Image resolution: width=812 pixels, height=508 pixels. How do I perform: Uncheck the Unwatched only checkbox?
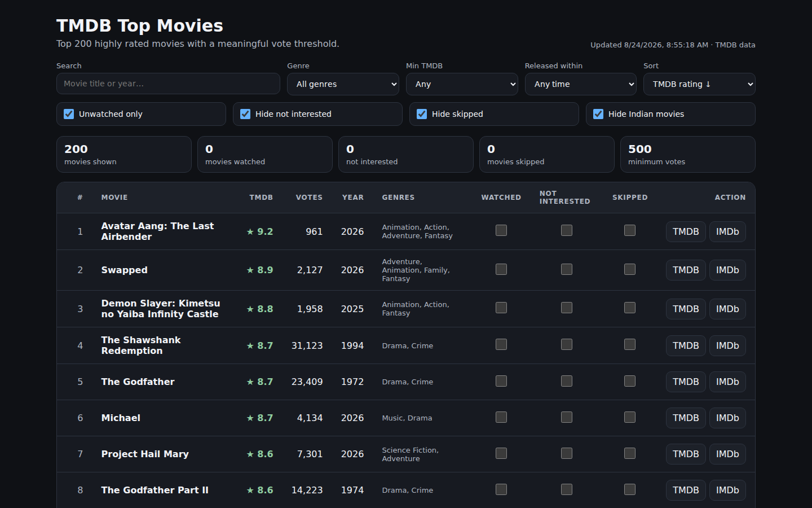(69, 114)
